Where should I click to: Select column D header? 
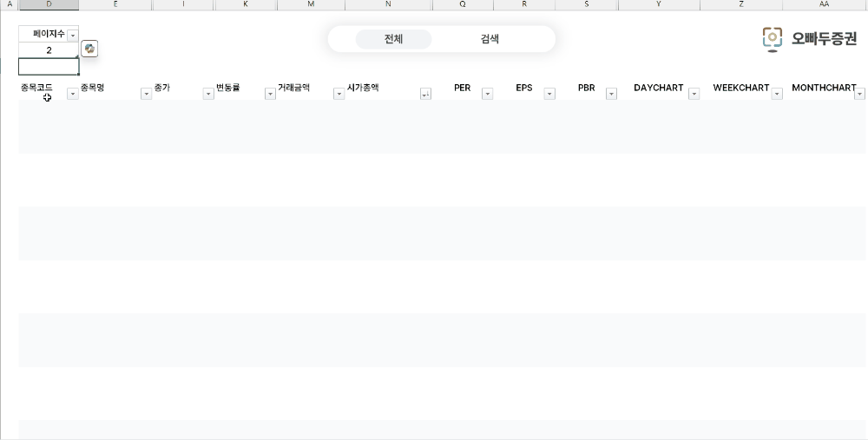[x=49, y=4]
